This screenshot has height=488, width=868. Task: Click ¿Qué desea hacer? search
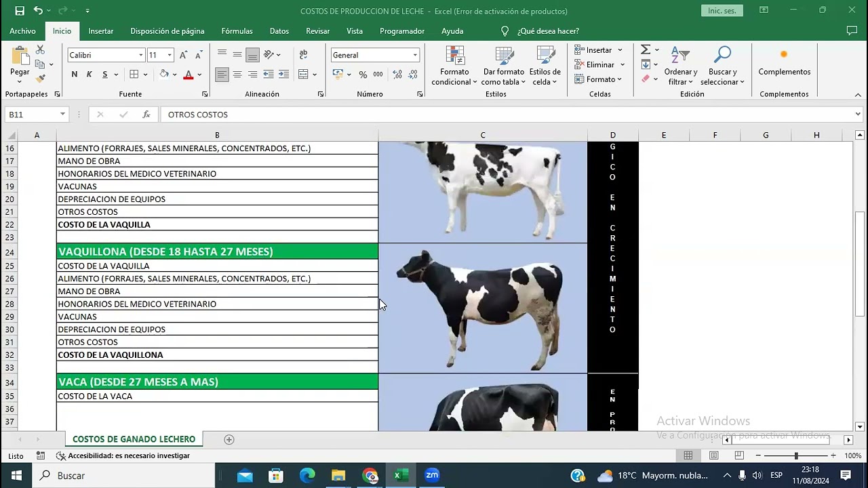point(540,31)
